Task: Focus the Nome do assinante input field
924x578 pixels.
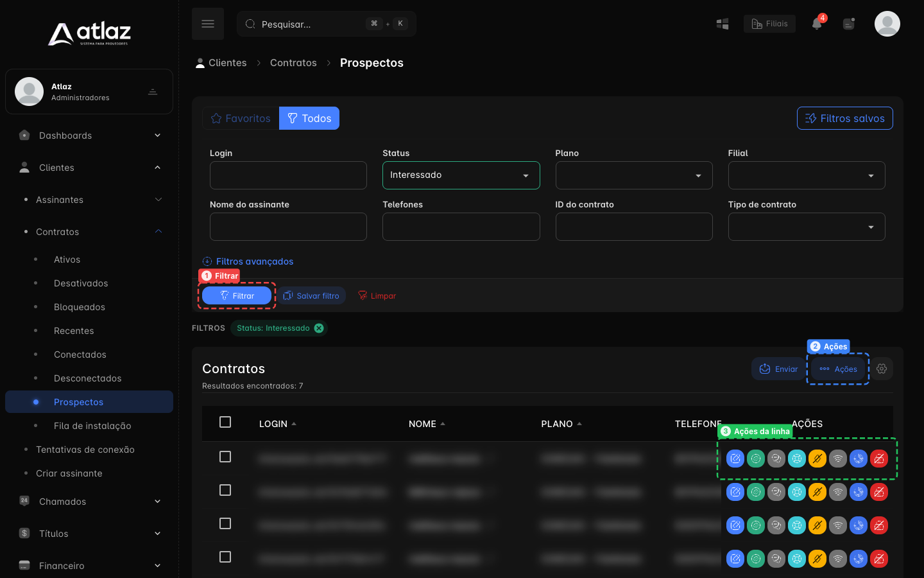Action: tap(288, 227)
